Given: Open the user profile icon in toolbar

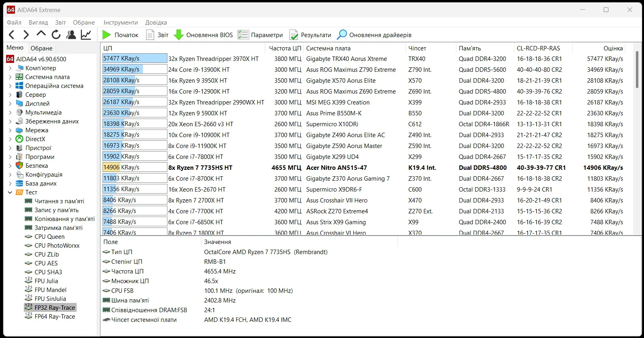Looking at the screenshot, I should [71, 35].
